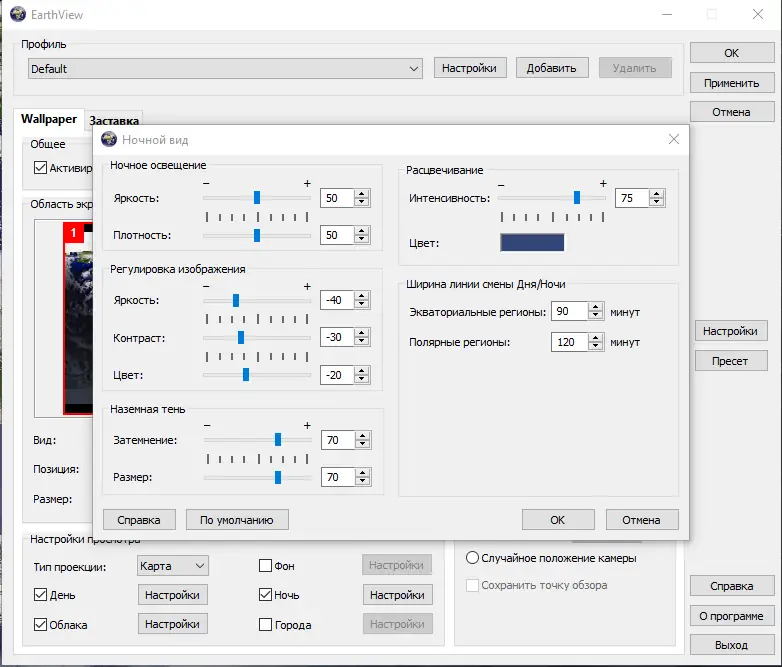Viewport: 782px width, 667px height.
Task: Decrease image Цвет -20 spinner down arrow
Action: 362,379
